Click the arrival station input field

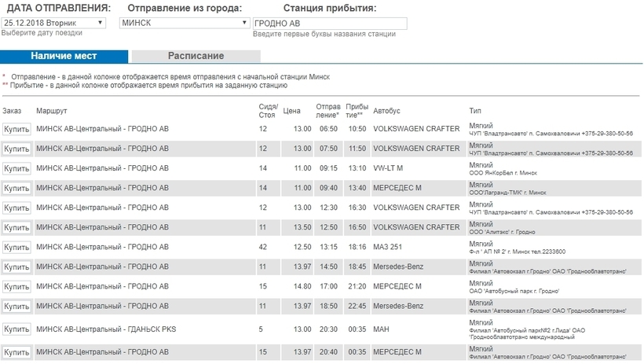330,24
